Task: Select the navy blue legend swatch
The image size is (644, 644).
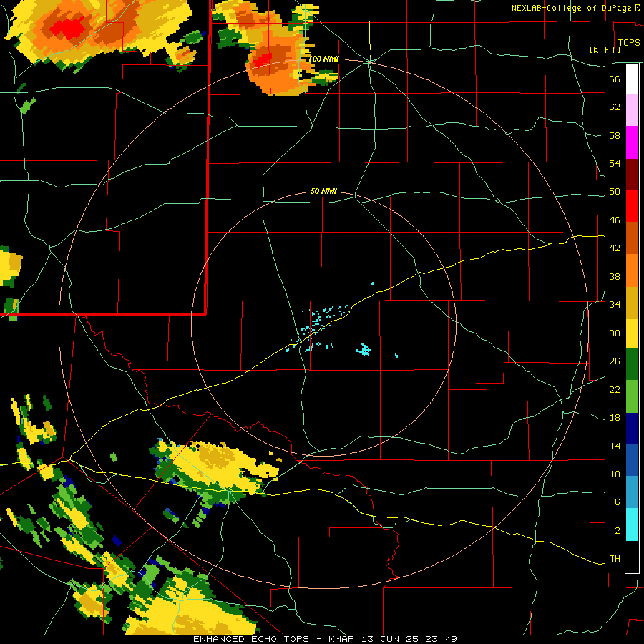Action: pyautogui.click(x=632, y=429)
